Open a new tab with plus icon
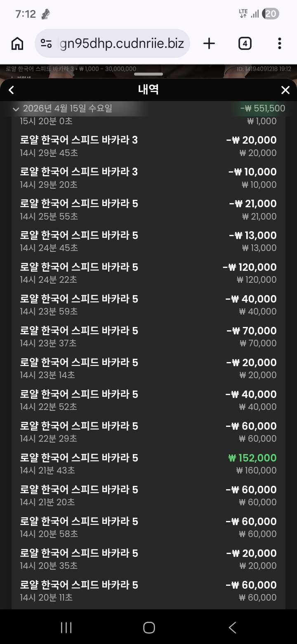This screenshot has height=644, width=297. (x=209, y=43)
